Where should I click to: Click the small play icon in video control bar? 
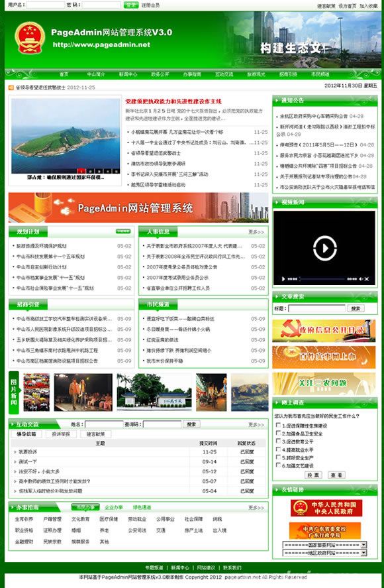pos(283,279)
